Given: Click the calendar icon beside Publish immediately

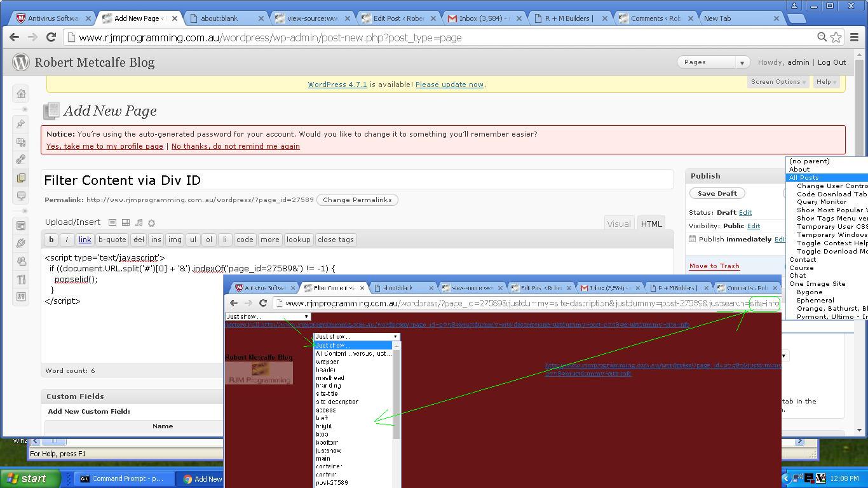Looking at the screenshot, I should [692, 239].
